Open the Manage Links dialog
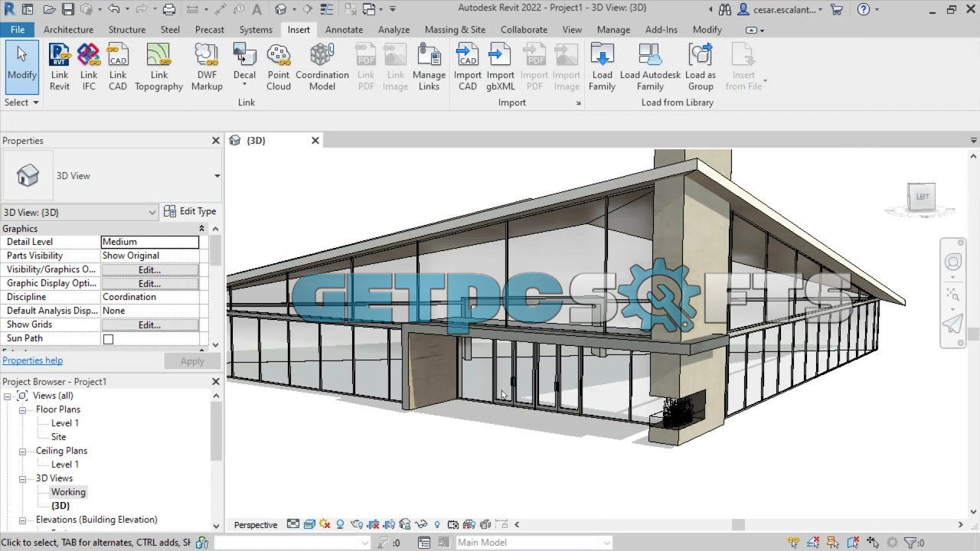This screenshot has height=551, width=980. [429, 67]
